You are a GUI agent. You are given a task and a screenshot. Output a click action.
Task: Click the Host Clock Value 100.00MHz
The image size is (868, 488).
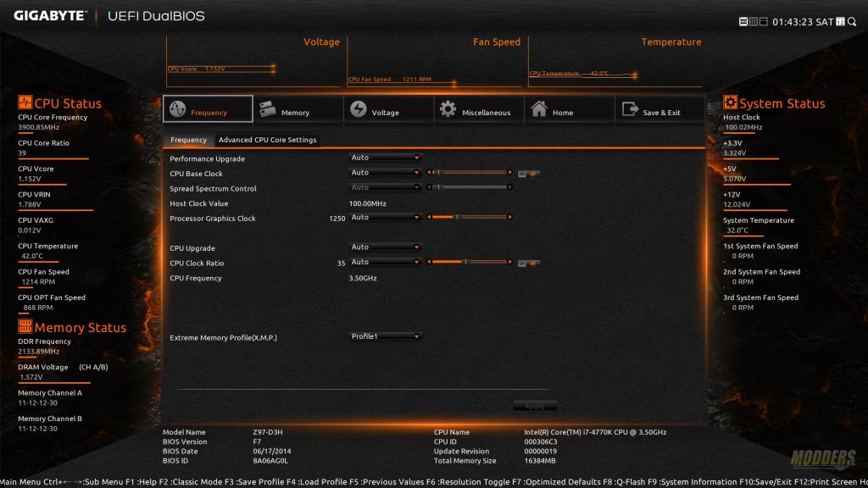tap(368, 203)
